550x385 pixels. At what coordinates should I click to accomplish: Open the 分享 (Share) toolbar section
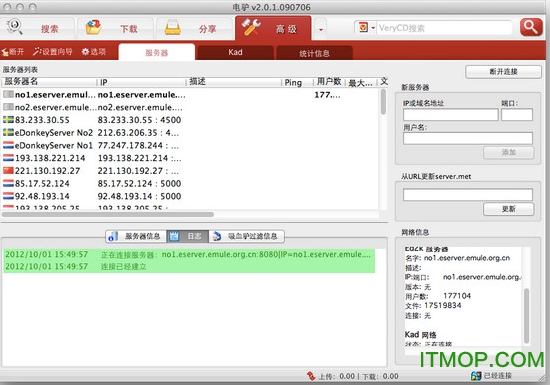pos(194,28)
